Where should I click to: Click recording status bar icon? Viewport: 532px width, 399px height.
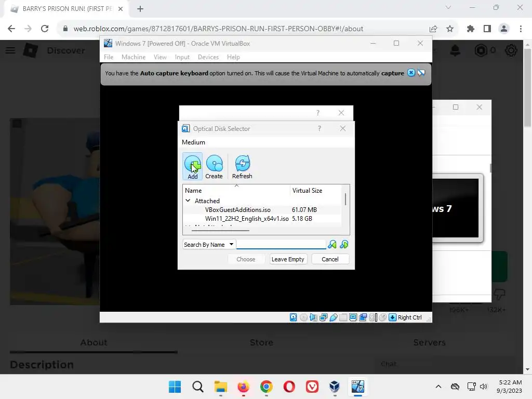[363, 317]
